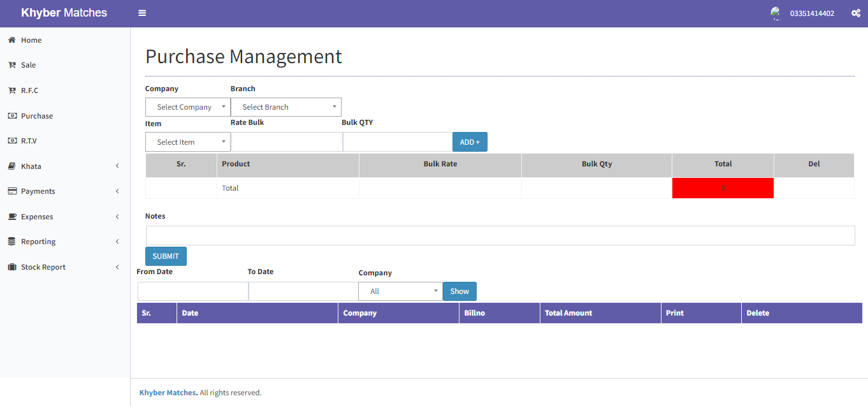Focus the Notes text field
Image resolution: width=868 pixels, height=408 pixels.
pos(500,236)
